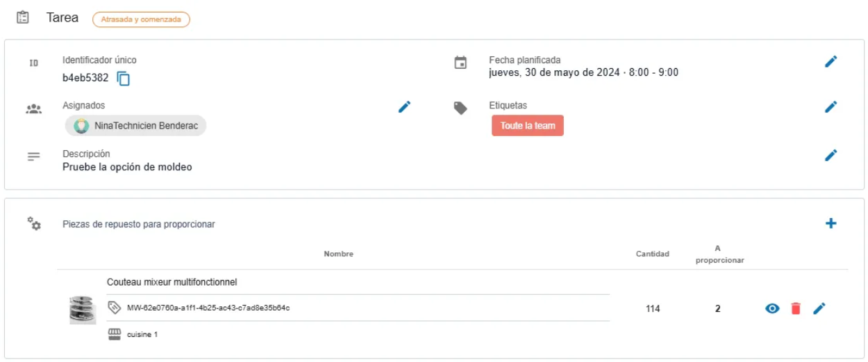Click the Cantidad column header
Image resolution: width=868 pixels, height=362 pixels.
652,254
